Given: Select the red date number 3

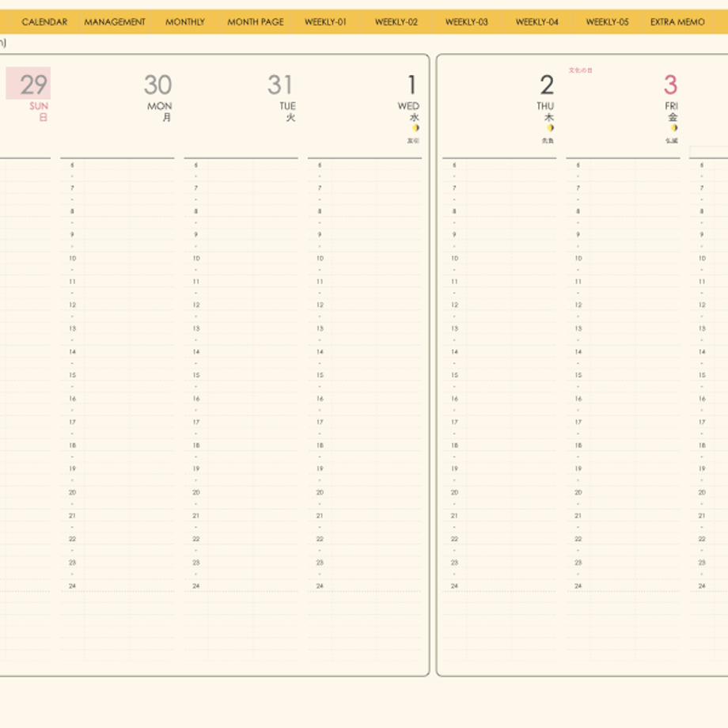Looking at the screenshot, I should coord(670,85).
